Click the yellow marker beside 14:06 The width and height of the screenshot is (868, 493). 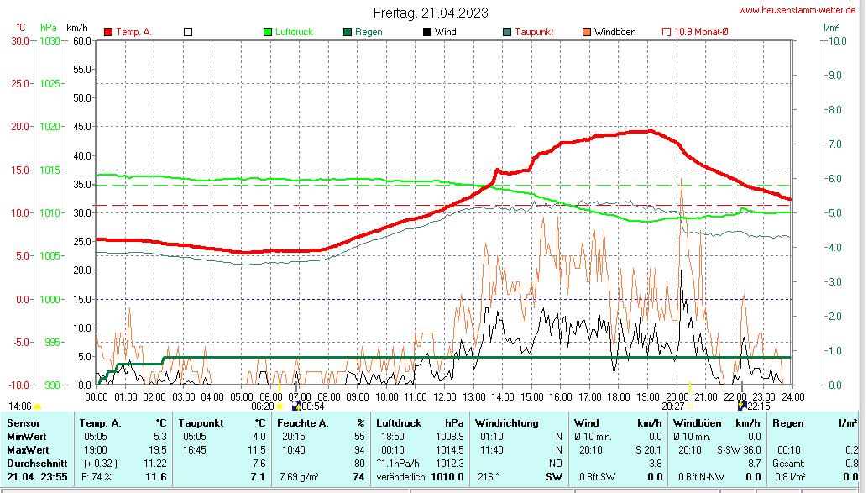[x=37, y=406]
